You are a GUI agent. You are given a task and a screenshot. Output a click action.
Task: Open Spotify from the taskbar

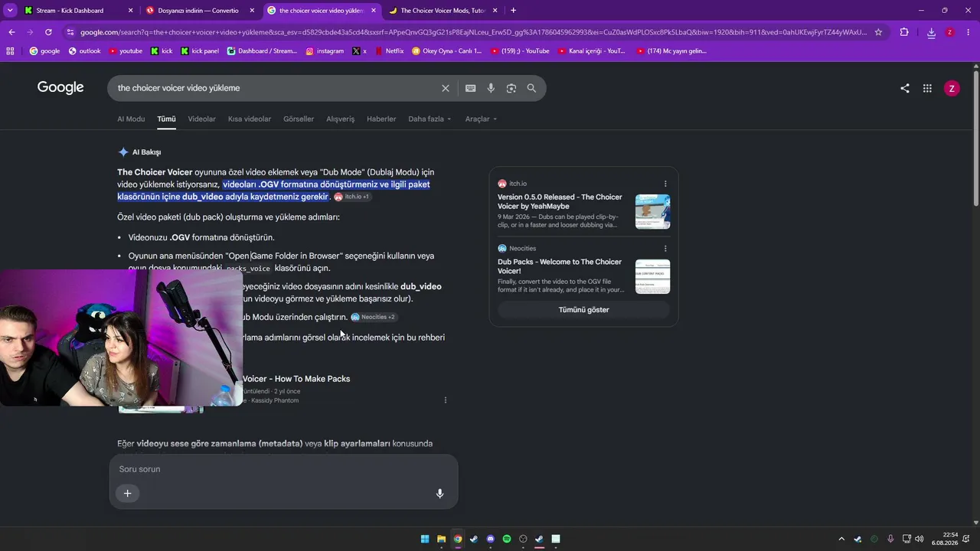[507, 539]
